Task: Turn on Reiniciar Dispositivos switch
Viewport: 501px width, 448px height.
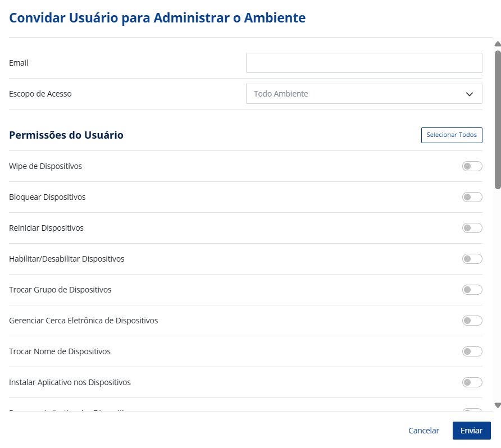Action: pyautogui.click(x=472, y=228)
